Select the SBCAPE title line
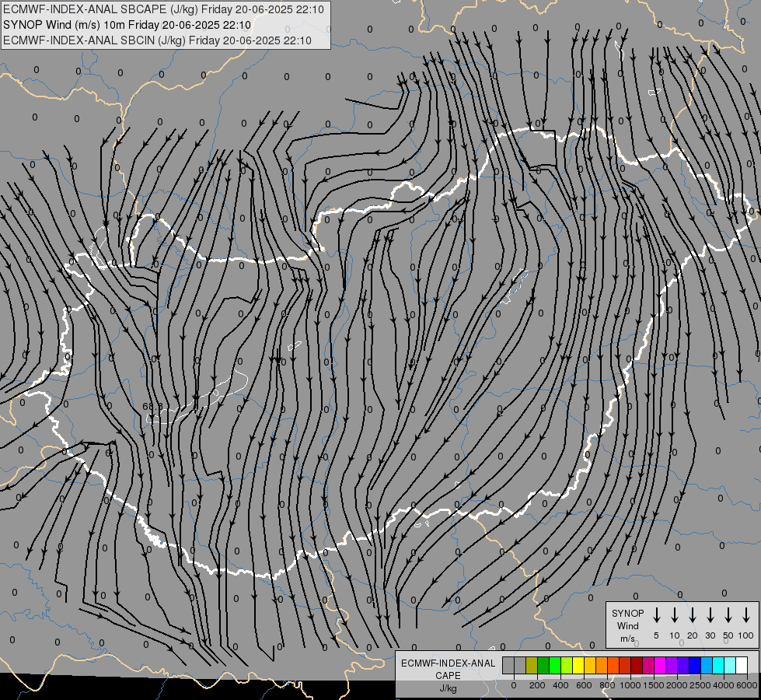 (163, 9)
